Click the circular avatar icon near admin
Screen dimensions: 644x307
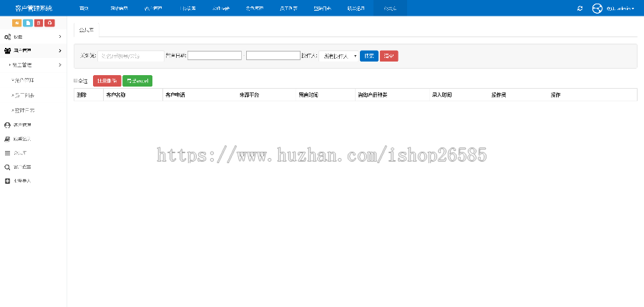pos(597,8)
